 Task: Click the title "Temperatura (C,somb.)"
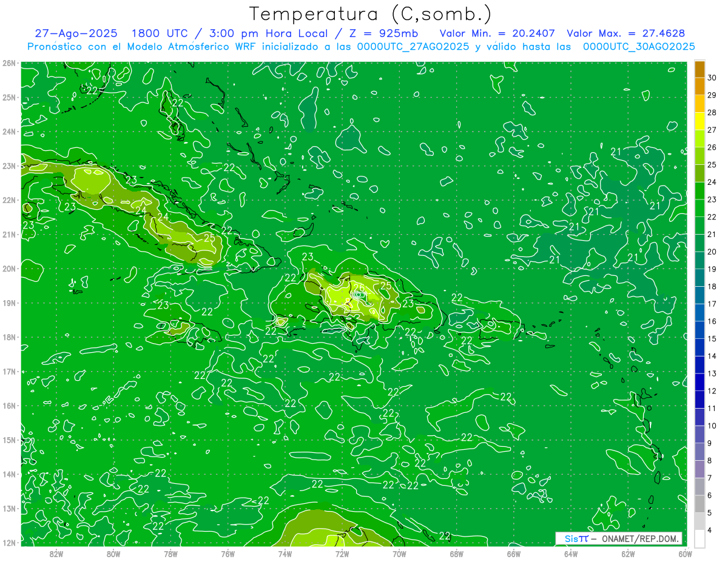point(371,15)
